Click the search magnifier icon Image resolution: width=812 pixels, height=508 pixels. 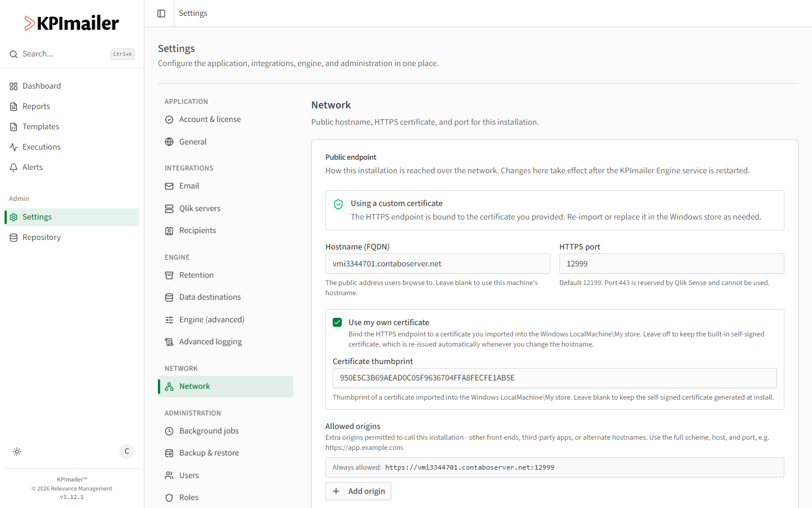(x=14, y=54)
